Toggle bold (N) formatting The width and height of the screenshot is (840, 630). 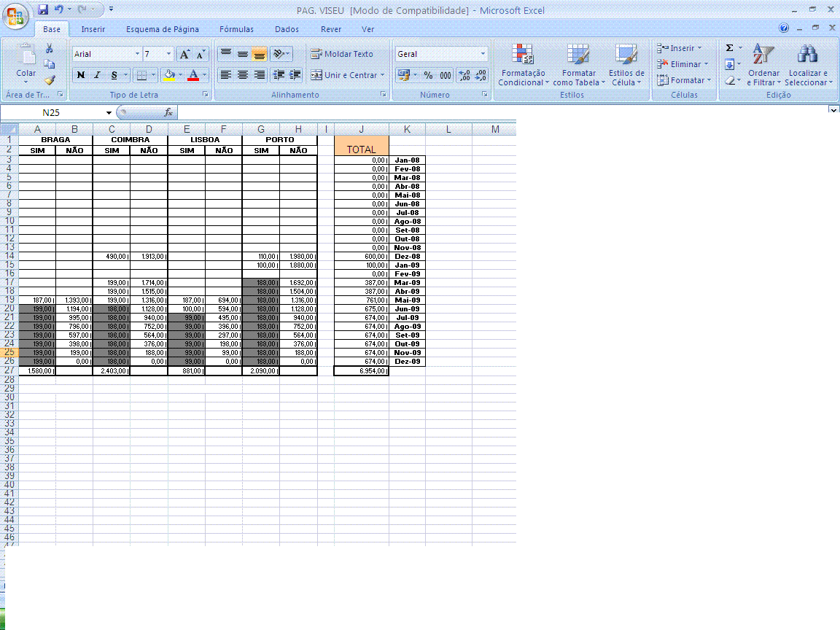pyautogui.click(x=81, y=75)
